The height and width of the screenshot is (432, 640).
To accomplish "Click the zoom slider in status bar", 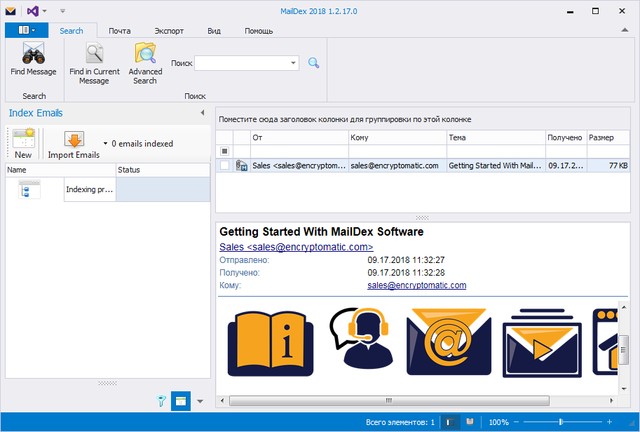I will click(561, 423).
